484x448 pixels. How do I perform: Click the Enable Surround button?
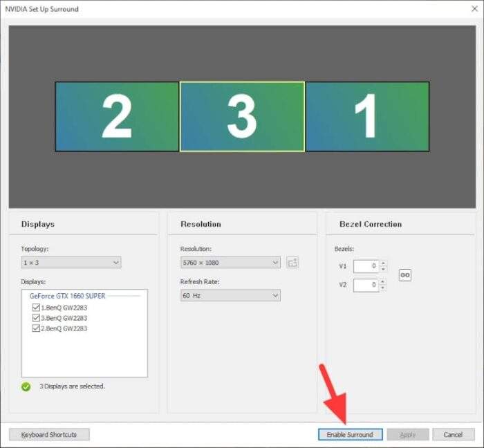coord(351,435)
